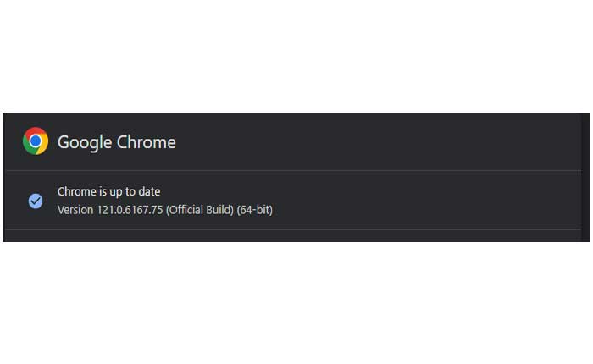This screenshot has width=593, height=364.
Task: Click the white area below the Chrome panel
Action: click(x=296, y=305)
